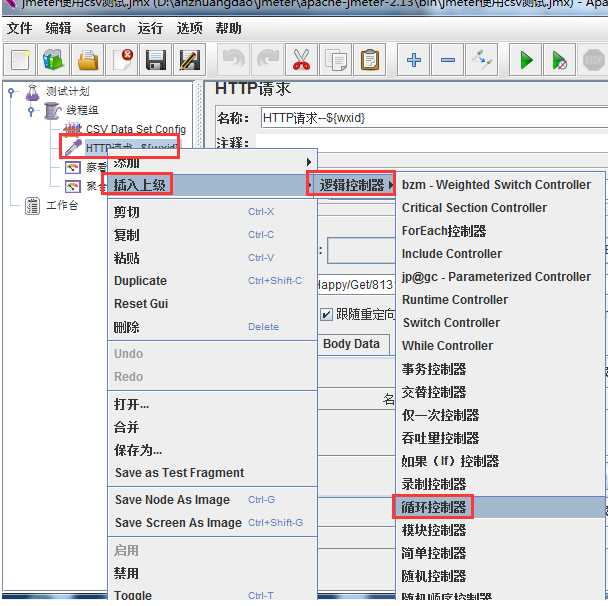Click the Save As pencil icon

click(189, 60)
